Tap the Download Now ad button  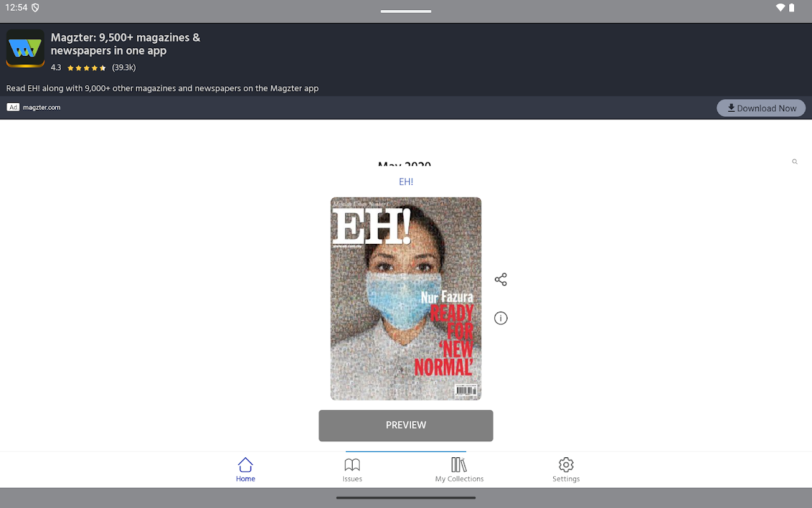click(x=761, y=108)
